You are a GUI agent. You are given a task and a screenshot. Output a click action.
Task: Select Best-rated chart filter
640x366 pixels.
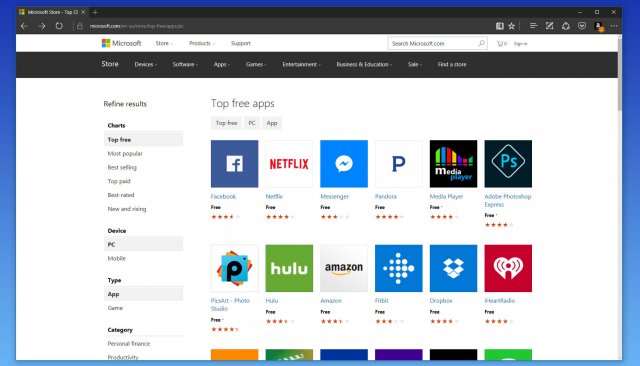[121, 195]
